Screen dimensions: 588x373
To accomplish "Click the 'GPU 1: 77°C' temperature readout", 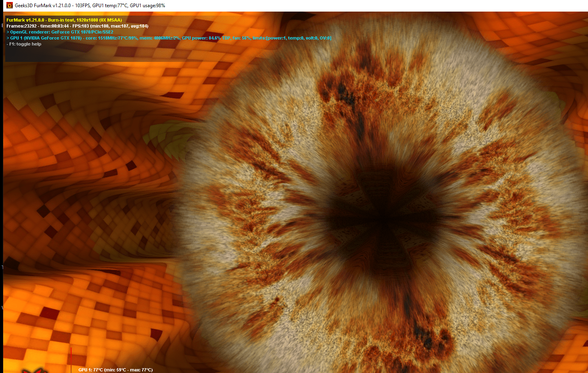I will (x=115, y=370).
